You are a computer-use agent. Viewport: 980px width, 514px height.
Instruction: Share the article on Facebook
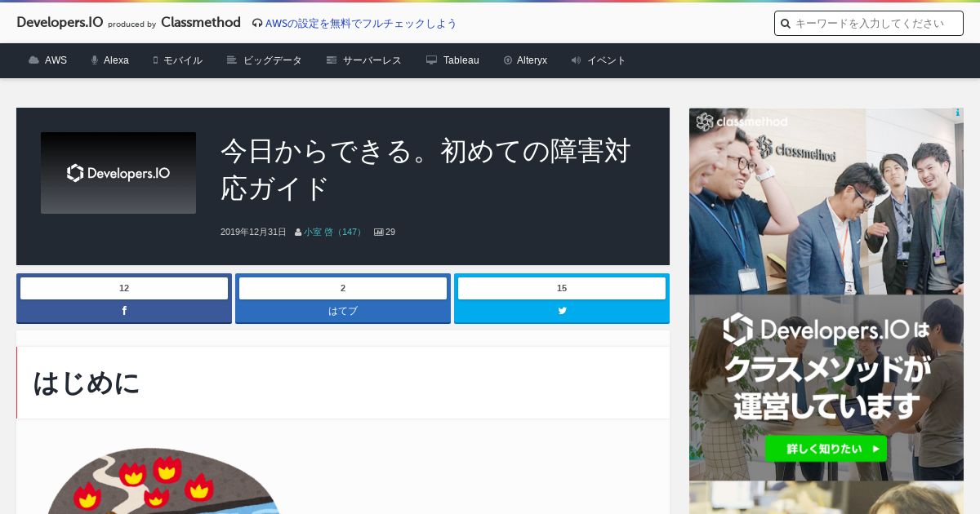point(124,311)
